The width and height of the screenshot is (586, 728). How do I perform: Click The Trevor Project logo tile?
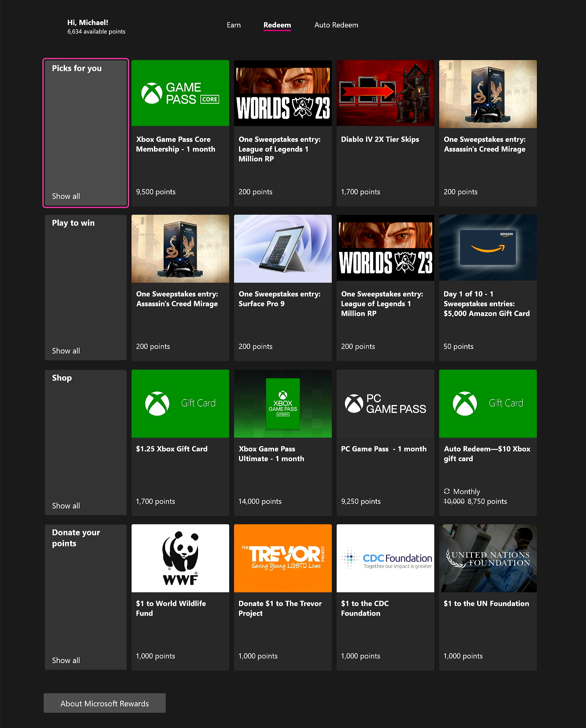283,558
